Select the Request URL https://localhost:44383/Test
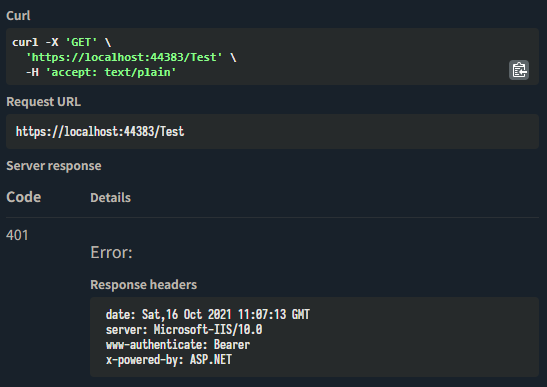The height and width of the screenshot is (387, 547). click(x=100, y=132)
